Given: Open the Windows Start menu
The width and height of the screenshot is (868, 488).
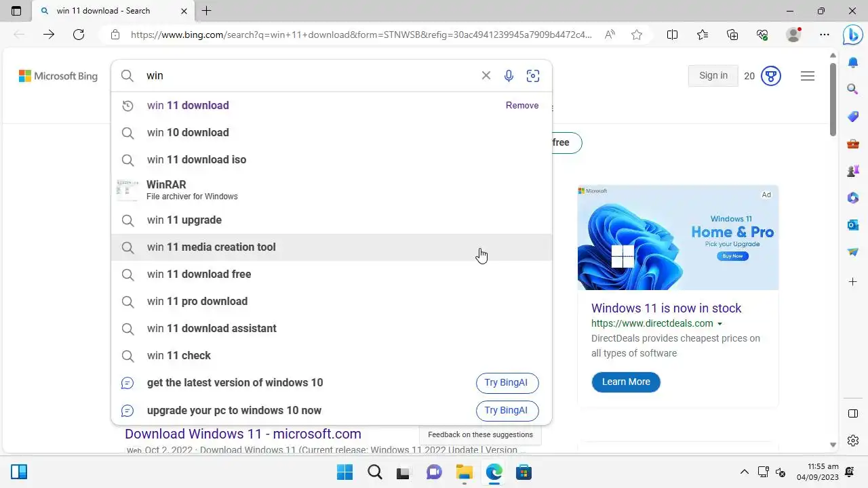Looking at the screenshot, I should click(x=344, y=472).
